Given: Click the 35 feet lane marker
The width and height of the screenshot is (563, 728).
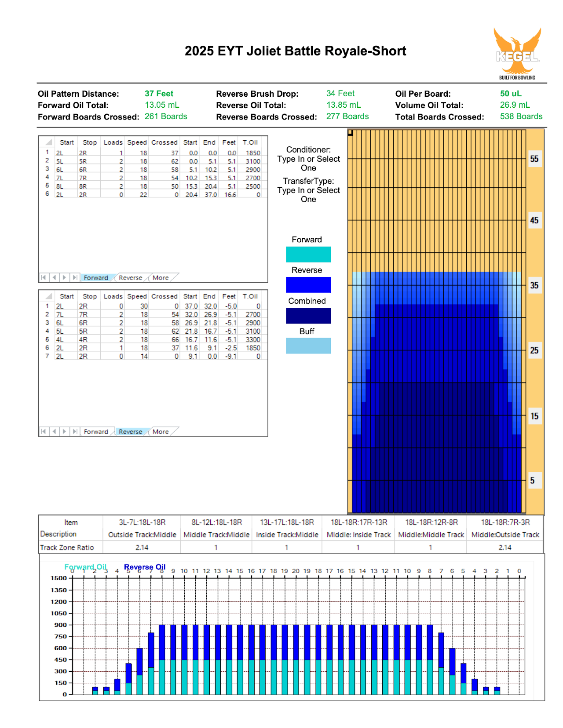Looking at the screenshot, I should (x=534, y=285).
